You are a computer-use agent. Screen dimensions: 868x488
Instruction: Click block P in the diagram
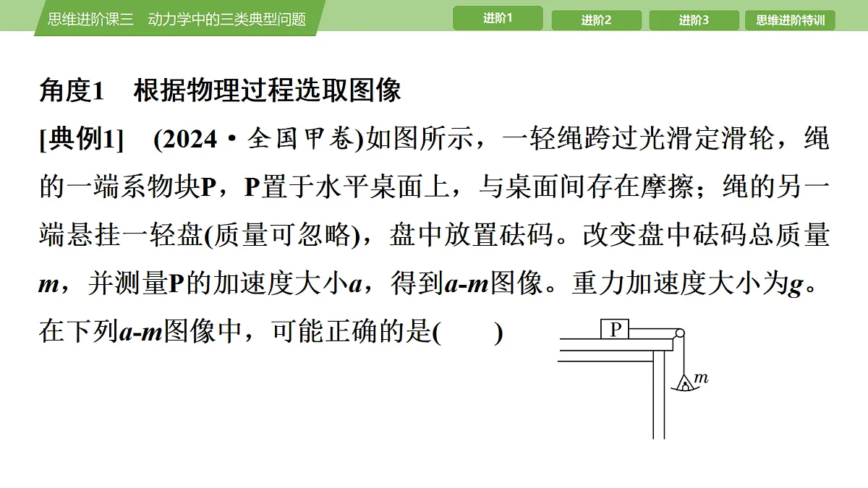pos(616,330)
